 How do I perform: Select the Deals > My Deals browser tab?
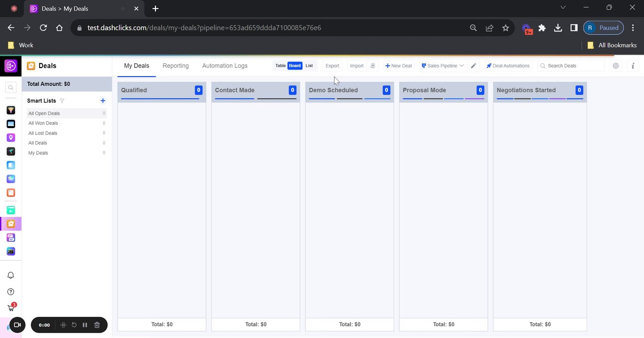click(x=84, y=8)
